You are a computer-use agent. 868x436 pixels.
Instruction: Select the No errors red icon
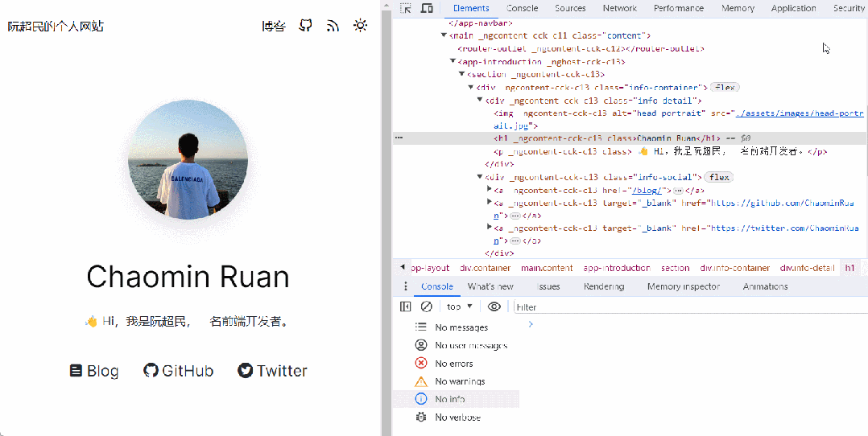pos(420,363)
